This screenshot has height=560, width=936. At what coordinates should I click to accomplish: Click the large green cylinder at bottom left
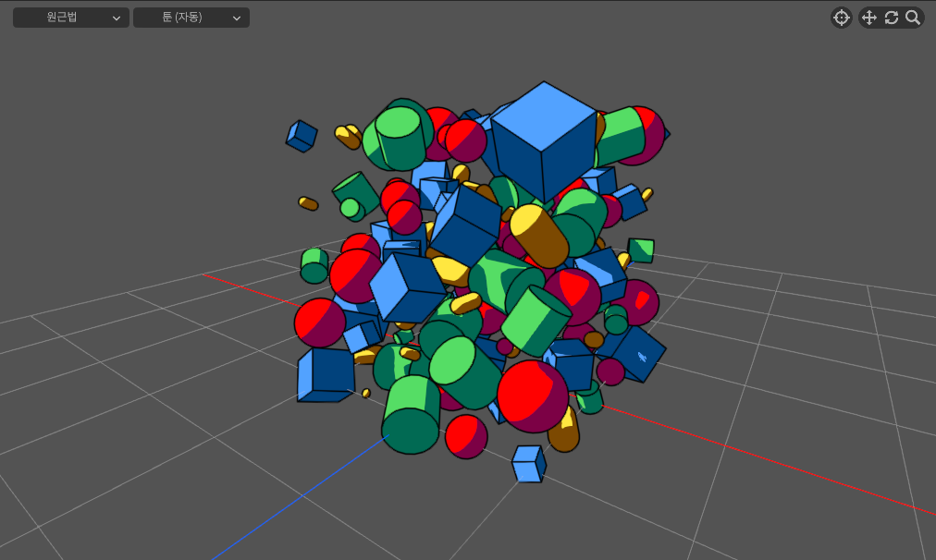pos(411,416)
